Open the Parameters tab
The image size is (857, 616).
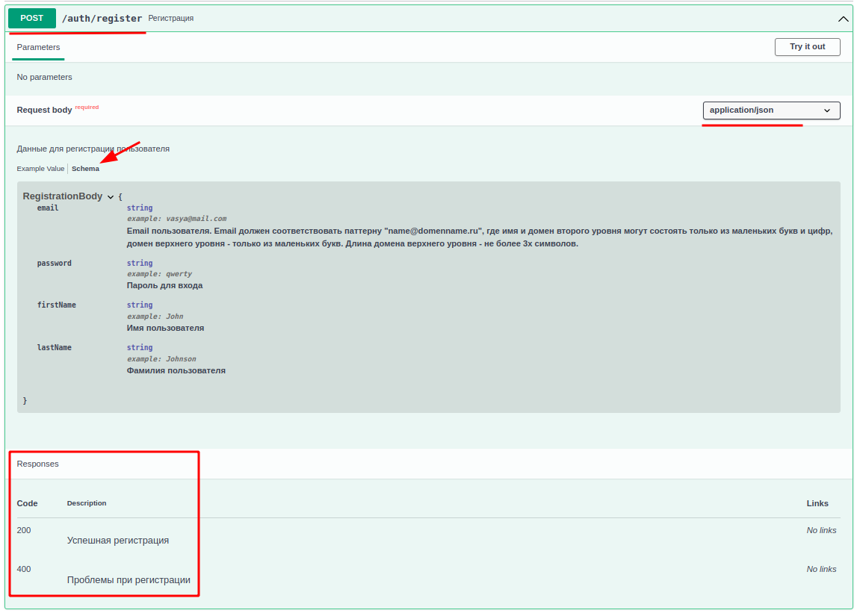point(38,47)
